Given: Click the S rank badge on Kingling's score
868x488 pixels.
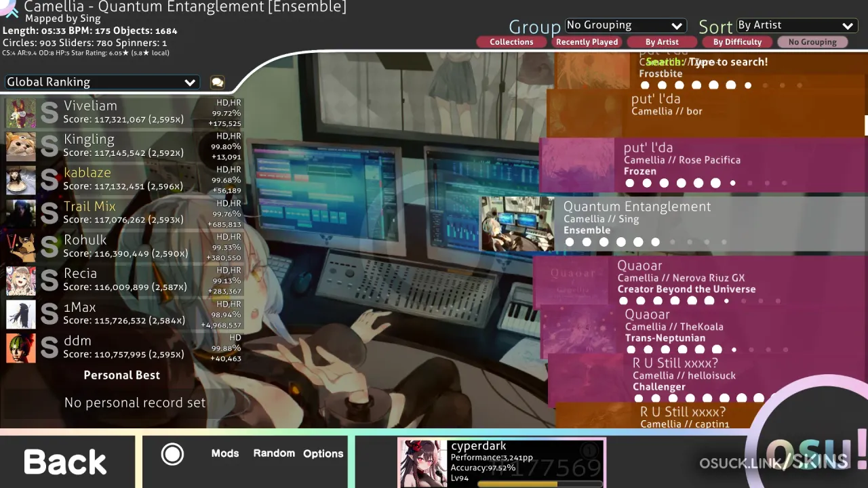Looking at the screenshot, I should coord(50,146).
